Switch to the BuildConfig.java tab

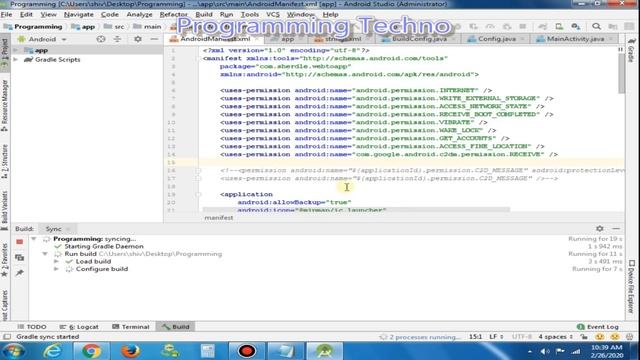(419, 39)
